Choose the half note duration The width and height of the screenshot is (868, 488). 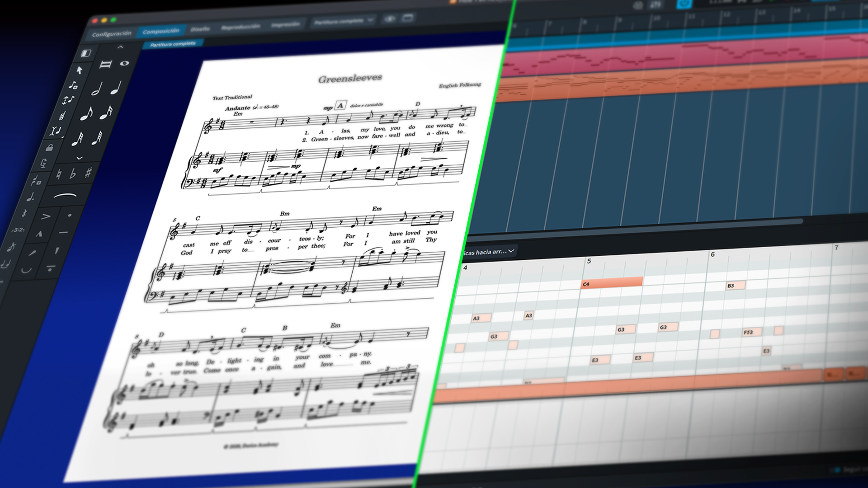(x=97, y=89)
